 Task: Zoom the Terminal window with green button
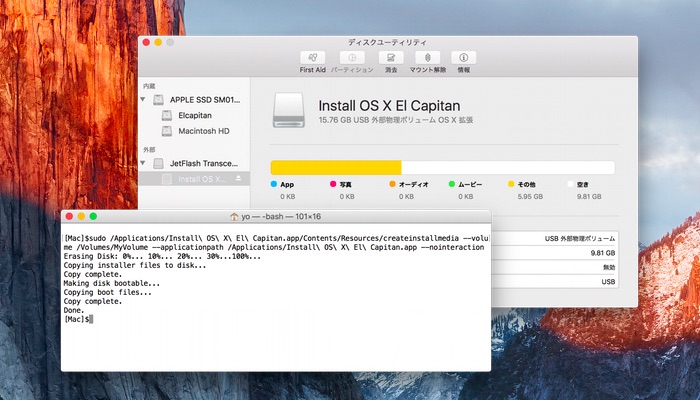pos(93,217)
